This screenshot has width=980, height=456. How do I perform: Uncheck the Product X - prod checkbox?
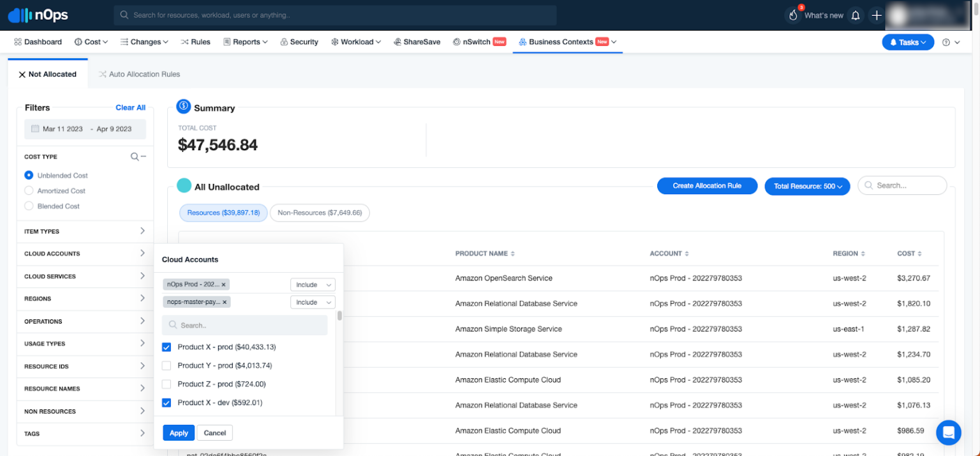point(167,347)
